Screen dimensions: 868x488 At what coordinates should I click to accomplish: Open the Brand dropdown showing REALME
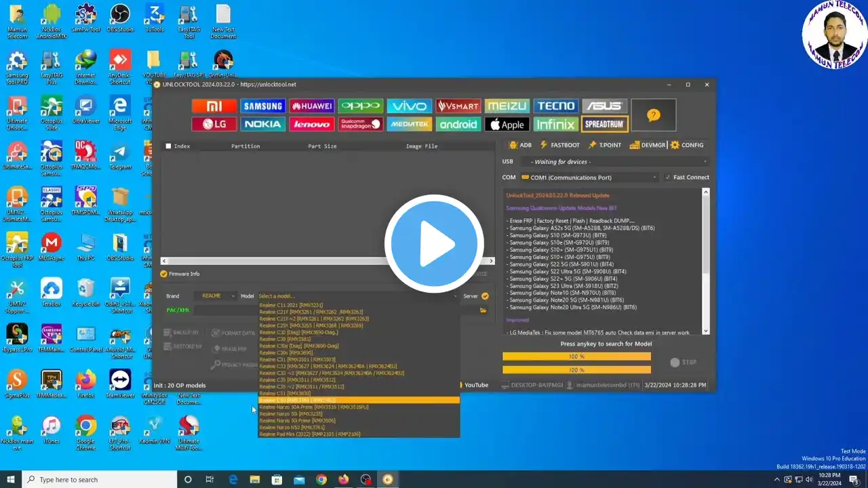click(x=216, y=296)
